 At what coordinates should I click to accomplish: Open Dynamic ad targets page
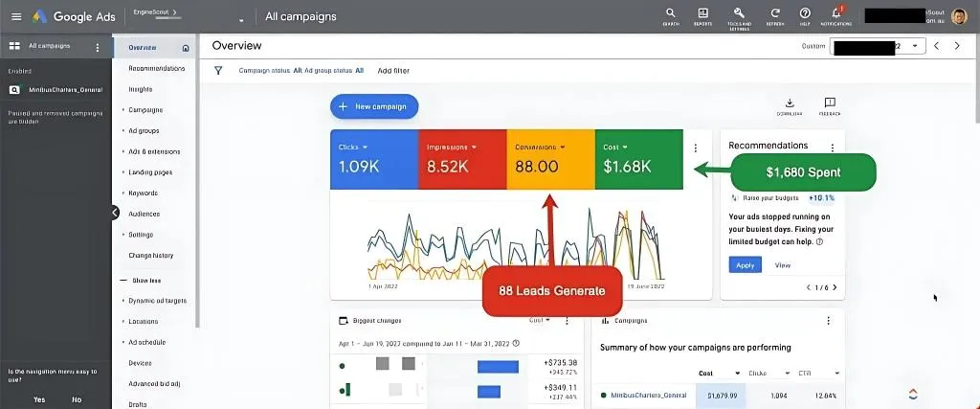(x=158, y=301)
